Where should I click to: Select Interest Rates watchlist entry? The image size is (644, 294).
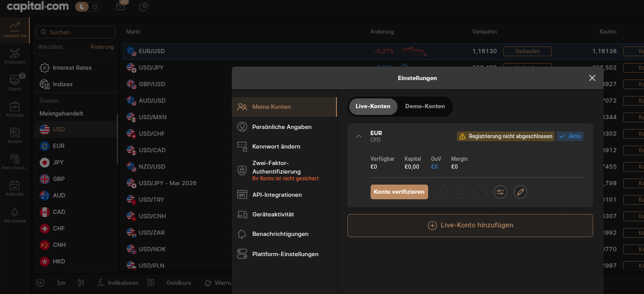(x=76, y=67)
